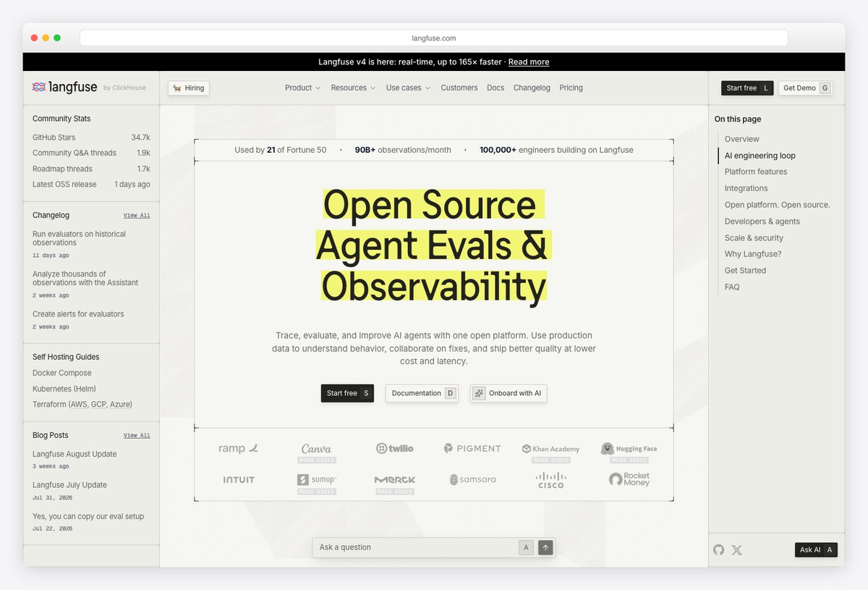Open Terraform (AWS, GCP, Azure) guide

point(82,405)
